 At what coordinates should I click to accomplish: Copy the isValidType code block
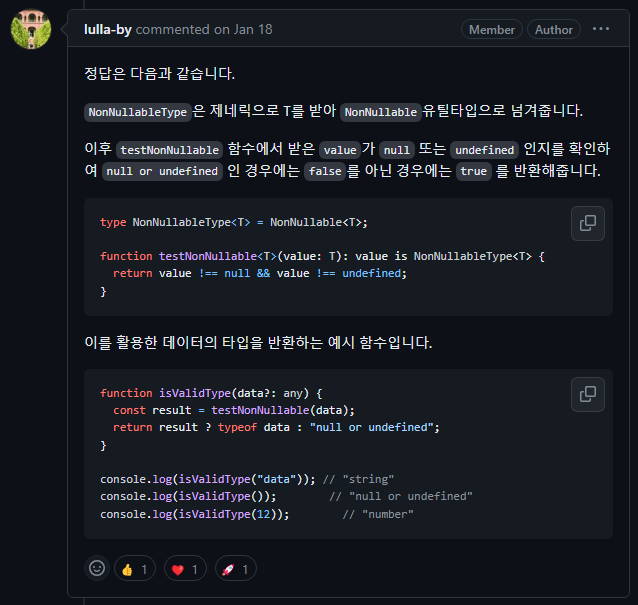pos(588,394)
